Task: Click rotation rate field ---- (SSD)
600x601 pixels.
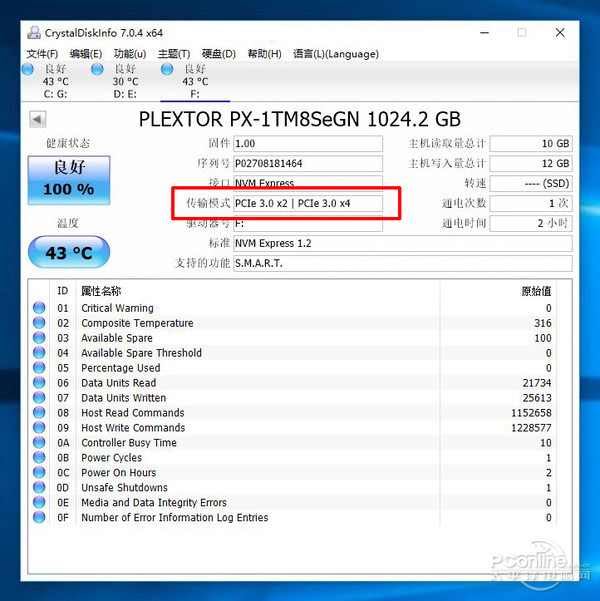Action: [x=531, y=184]
